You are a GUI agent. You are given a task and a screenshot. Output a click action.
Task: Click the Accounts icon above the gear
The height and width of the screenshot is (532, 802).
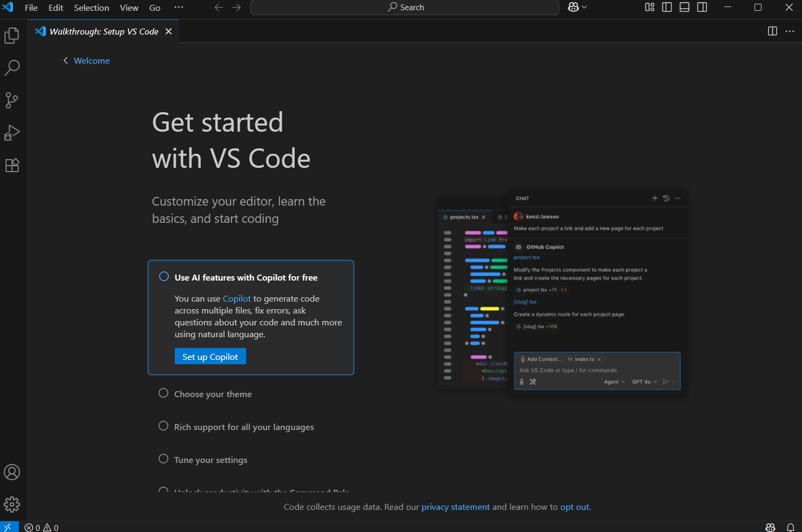12,472
